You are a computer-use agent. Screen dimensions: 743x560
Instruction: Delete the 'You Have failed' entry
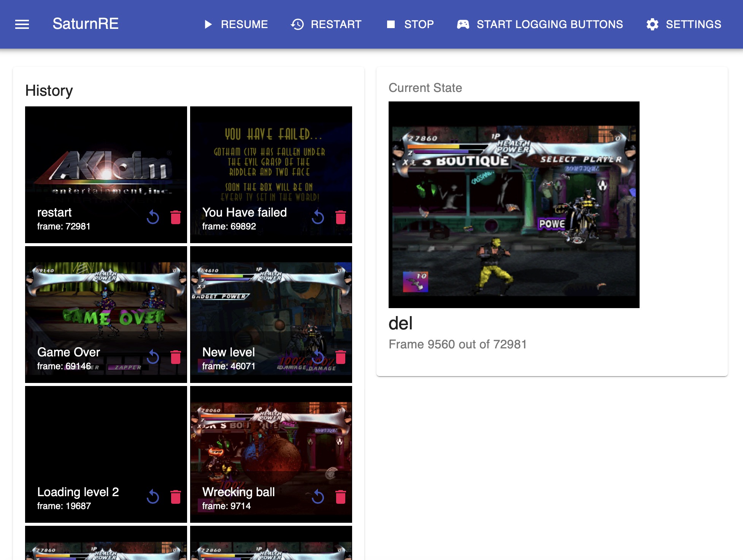(341, 217)
